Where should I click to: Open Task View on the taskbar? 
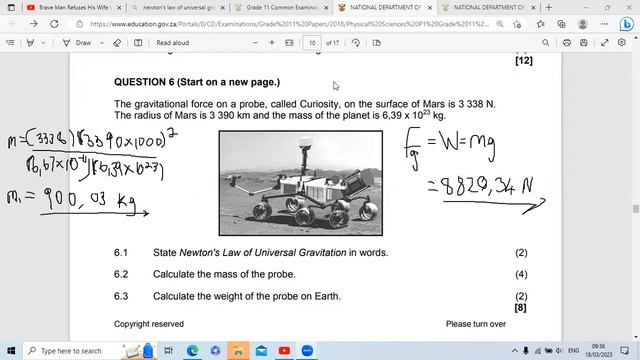point(168,351)
